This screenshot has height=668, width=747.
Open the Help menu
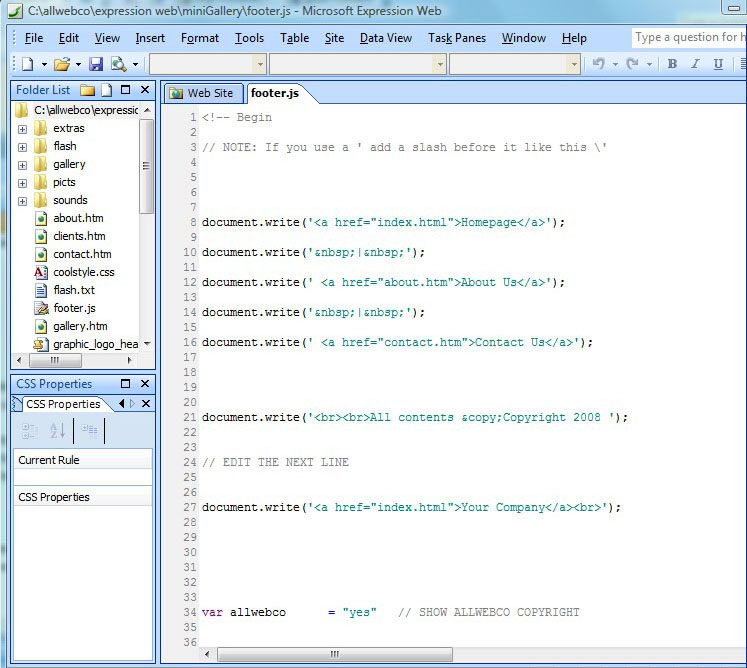point(574,38)
